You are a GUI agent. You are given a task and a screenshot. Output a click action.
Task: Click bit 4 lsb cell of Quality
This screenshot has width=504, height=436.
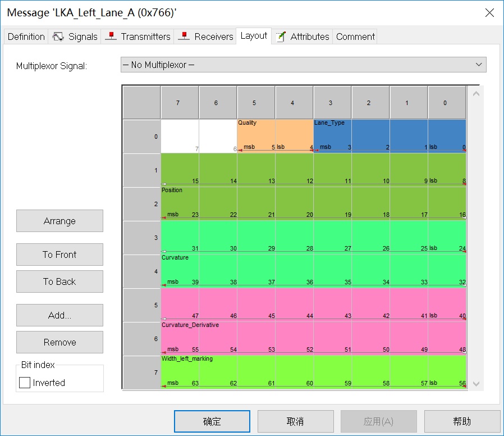[x=295, y=136]
